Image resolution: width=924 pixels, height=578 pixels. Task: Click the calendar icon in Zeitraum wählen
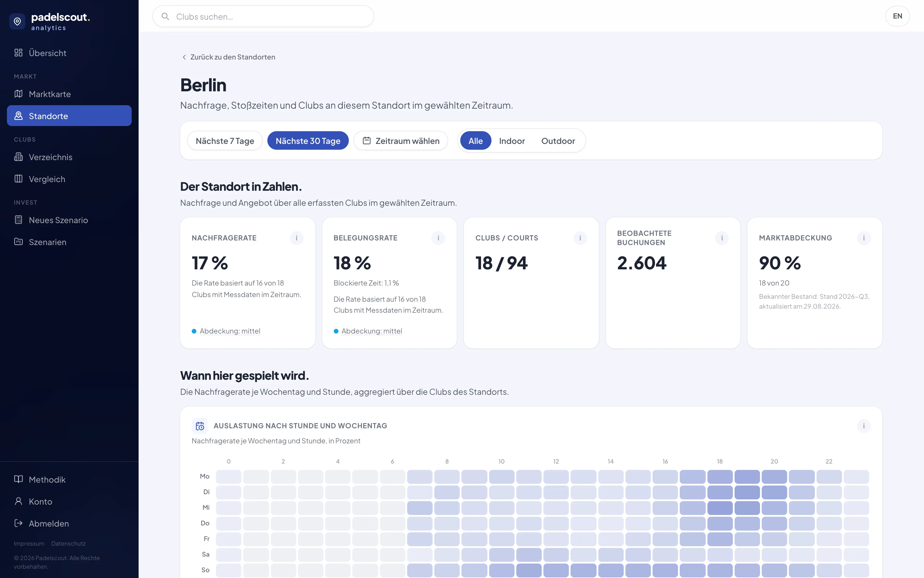pyautogui.click(x=366, y=141)
